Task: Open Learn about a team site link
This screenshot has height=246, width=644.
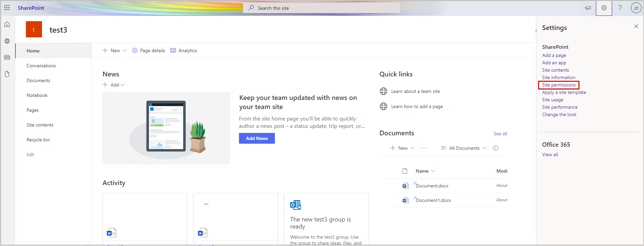Action: 415,91
